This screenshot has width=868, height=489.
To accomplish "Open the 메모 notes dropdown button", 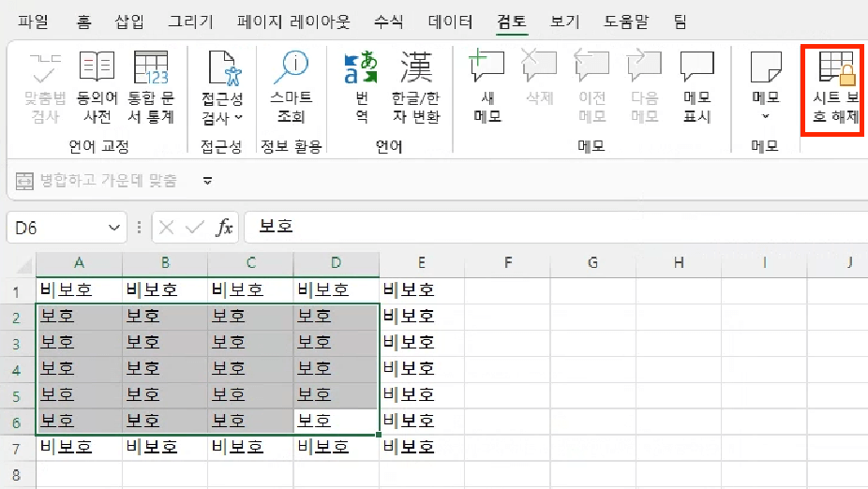I will 766,87.
